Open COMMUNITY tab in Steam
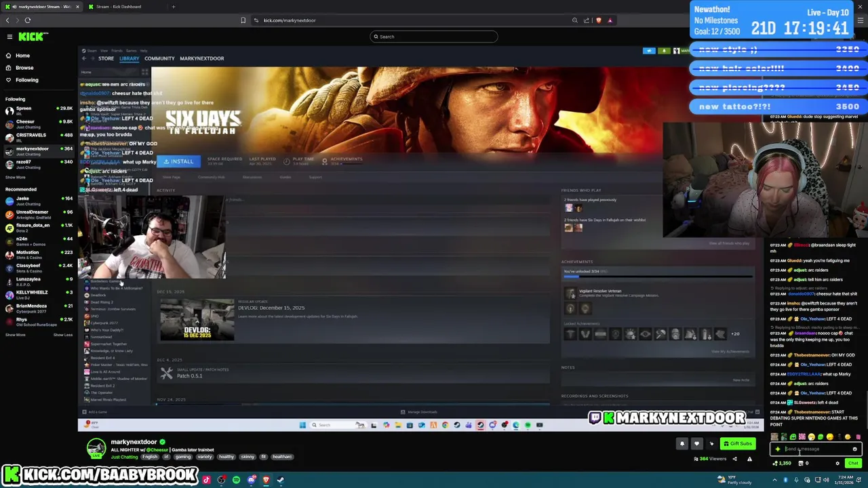Viewport: 868px width, 488px height. click(x=159, y=58)
